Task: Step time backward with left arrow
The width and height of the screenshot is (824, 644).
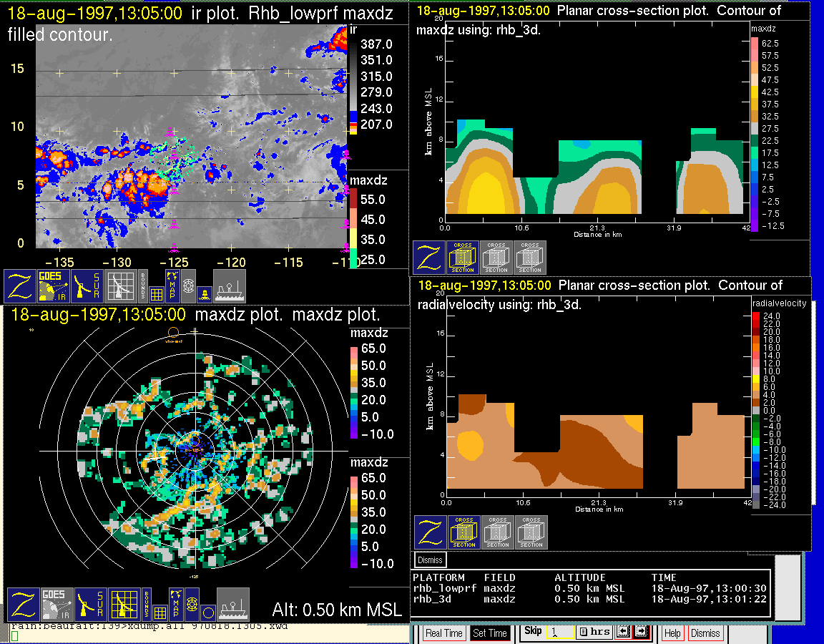Action: click(x=623, y=633)
